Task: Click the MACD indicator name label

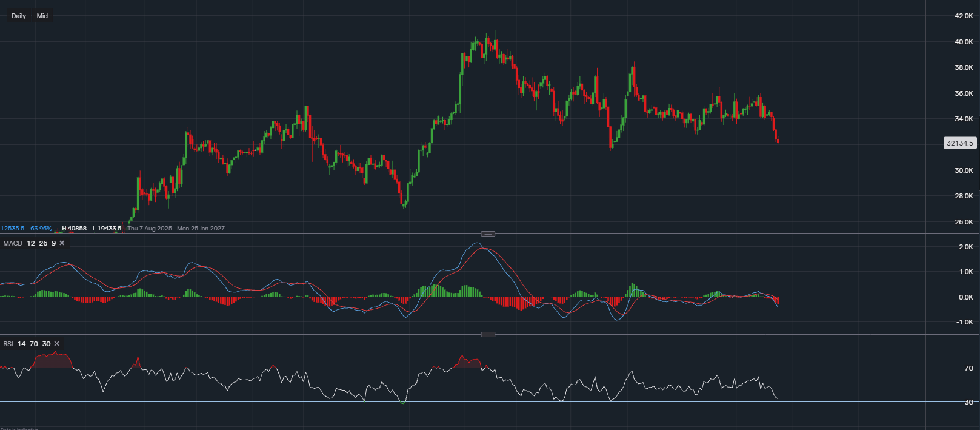Action: pyautogui.click(x=13, y=243)
